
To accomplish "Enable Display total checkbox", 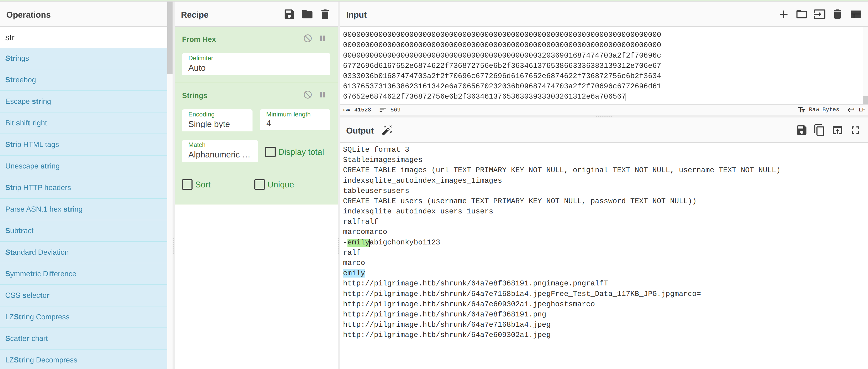I will click(x=270, y=152).
